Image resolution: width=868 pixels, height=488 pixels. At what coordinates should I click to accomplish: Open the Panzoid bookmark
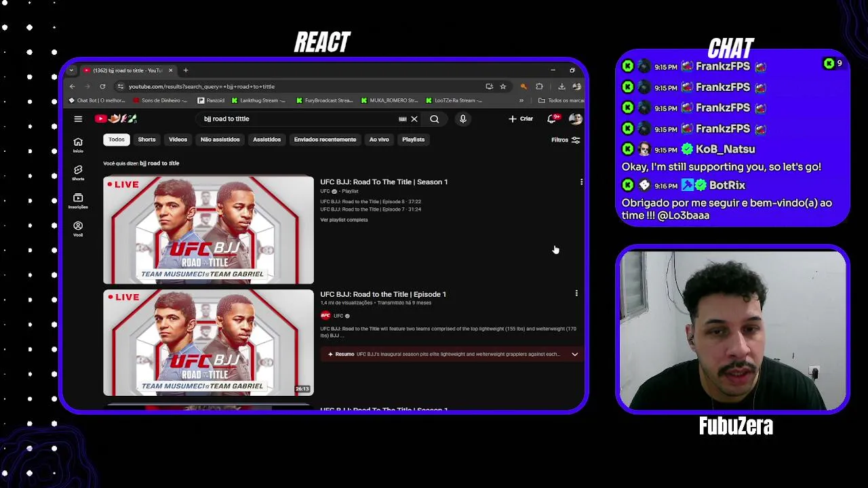[x=211, y=100]
